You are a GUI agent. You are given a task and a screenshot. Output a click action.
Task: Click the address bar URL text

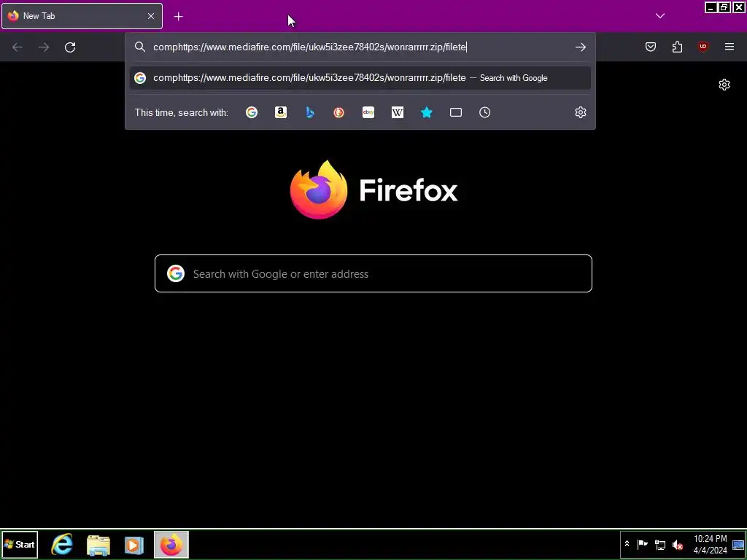click(309, 47)
